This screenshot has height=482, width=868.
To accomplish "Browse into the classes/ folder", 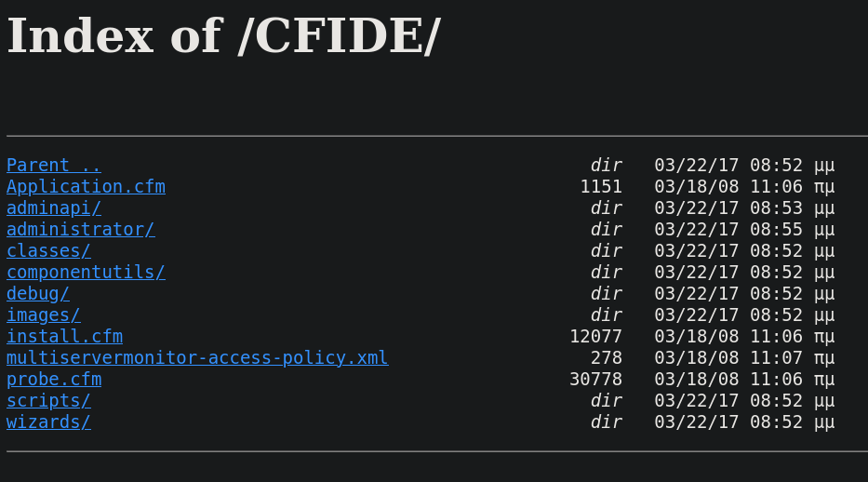I will [x=48, y=250].
